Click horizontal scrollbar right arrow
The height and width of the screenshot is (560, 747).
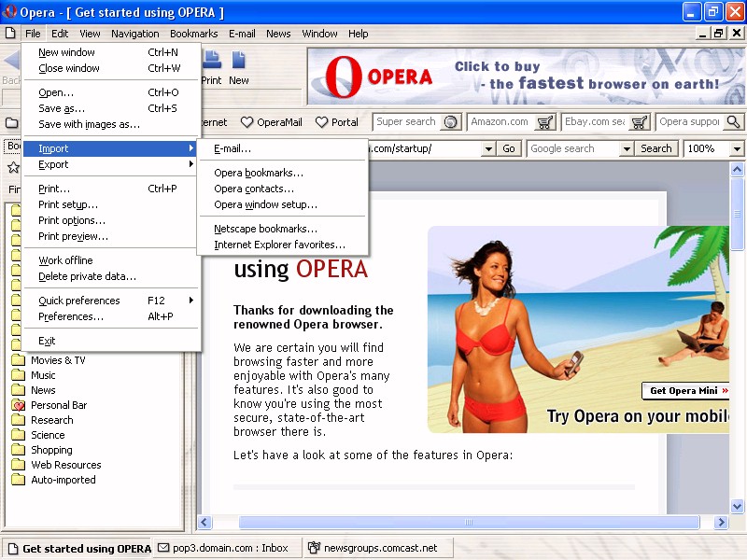pos(721,522)
